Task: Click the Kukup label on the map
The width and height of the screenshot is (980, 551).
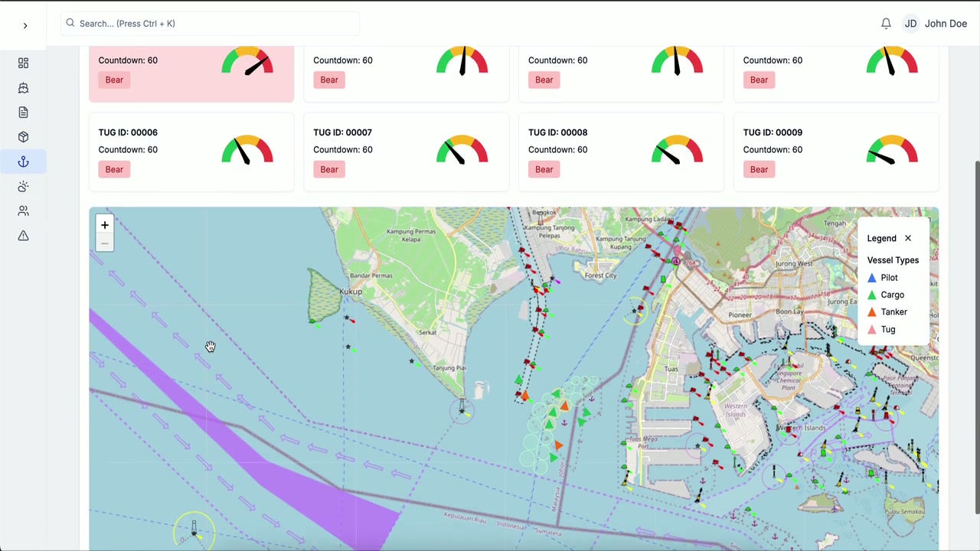Action: pyautogui.click(x=351, y=292)
